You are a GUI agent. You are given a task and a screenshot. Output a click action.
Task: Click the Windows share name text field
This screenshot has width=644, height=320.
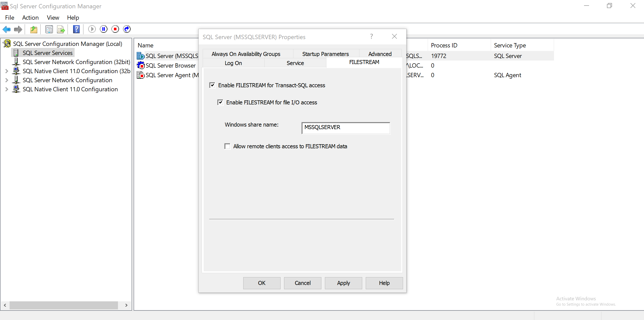click(x=346, y=128)
